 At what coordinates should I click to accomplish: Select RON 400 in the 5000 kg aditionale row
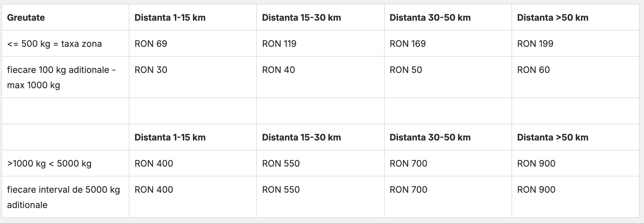(x=154, y=190)
